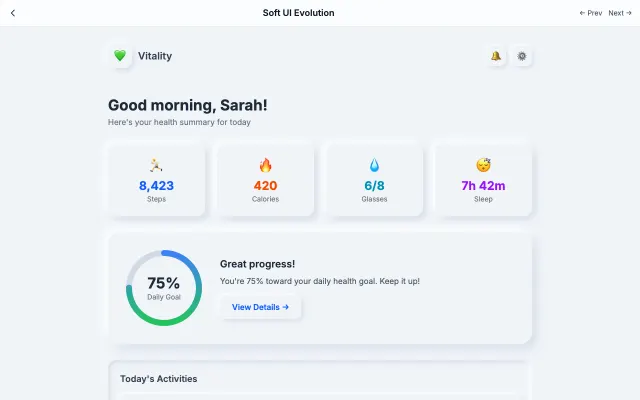Click the running person Steps icon
Image resolution: width=640 pixels, height=400 pixels.
pos(156,165)
